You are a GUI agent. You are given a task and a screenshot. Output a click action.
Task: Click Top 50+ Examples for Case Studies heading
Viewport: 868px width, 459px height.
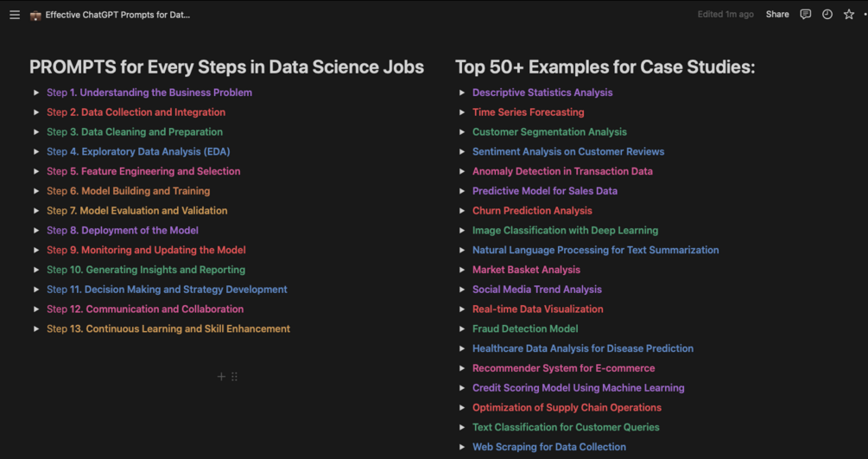point(605,67)
